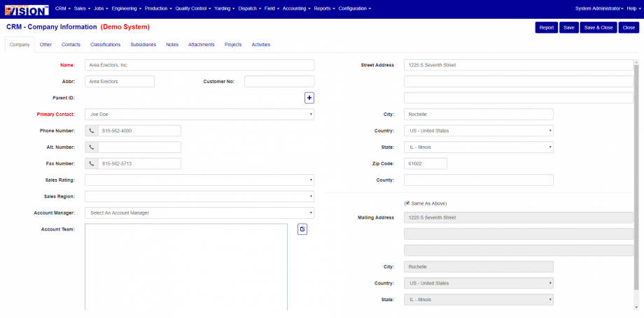
Task: Click the Phone Number phone icon
Action: [x=92, y=131]
